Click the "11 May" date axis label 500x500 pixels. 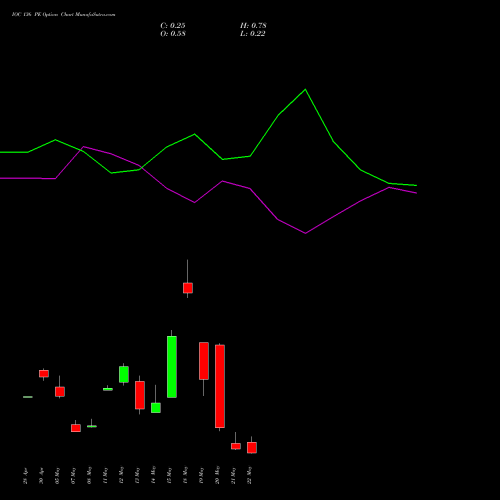point(106,476)
